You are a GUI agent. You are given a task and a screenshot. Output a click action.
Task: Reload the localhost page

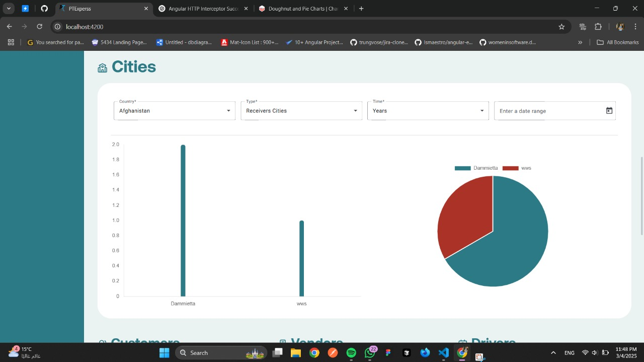click(x=40, y=27)
